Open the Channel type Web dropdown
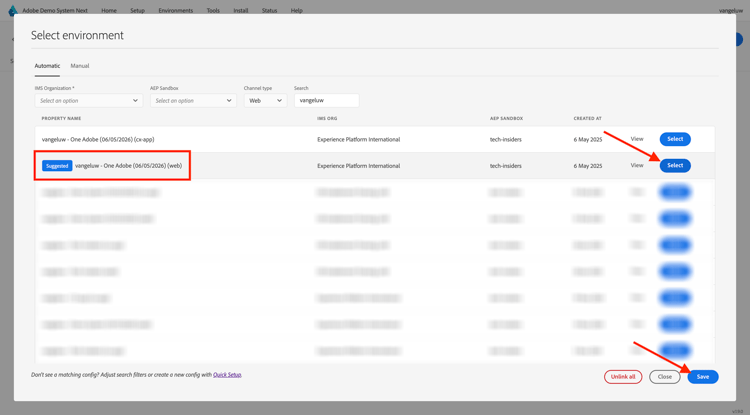This screenshot has height=415, width=750. tap(265, 100)
